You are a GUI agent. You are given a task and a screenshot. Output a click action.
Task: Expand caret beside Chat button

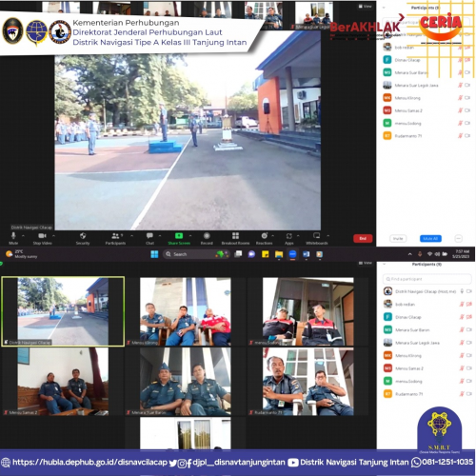160,236
